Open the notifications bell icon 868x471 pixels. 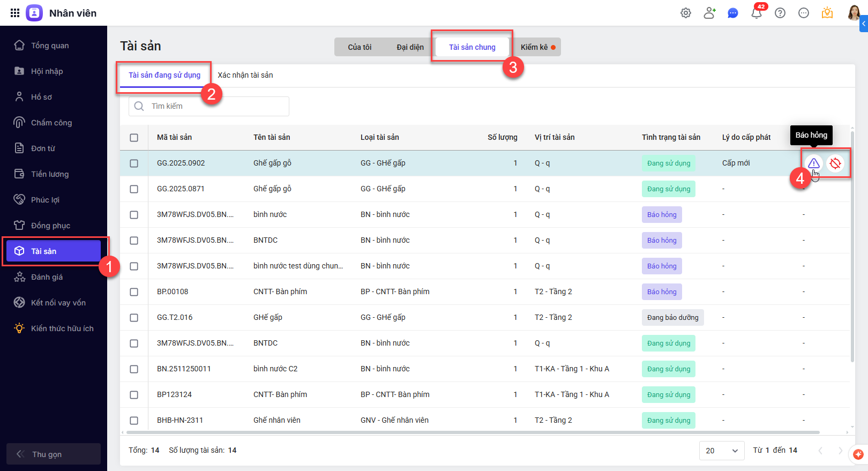coord(757,13)
